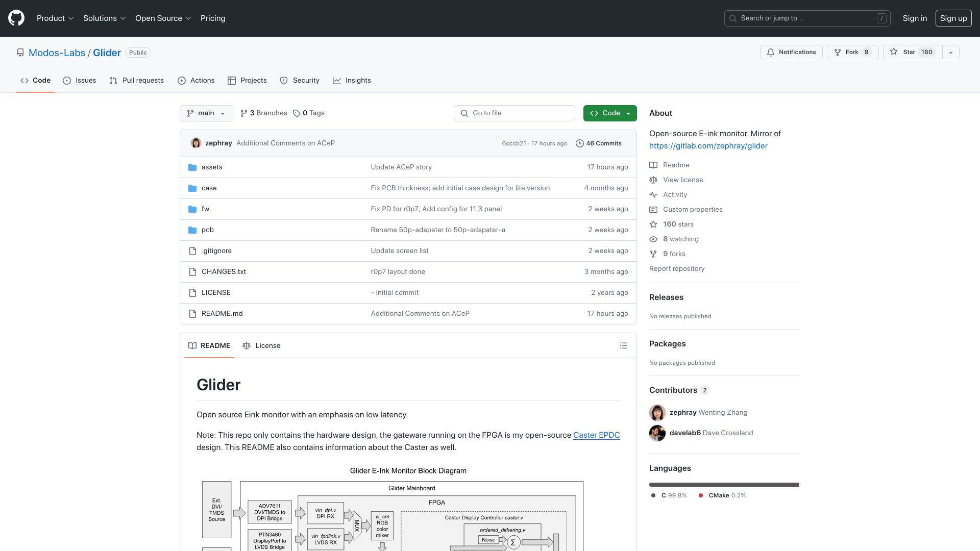Click the README.md file icon

tap(192, 314)
